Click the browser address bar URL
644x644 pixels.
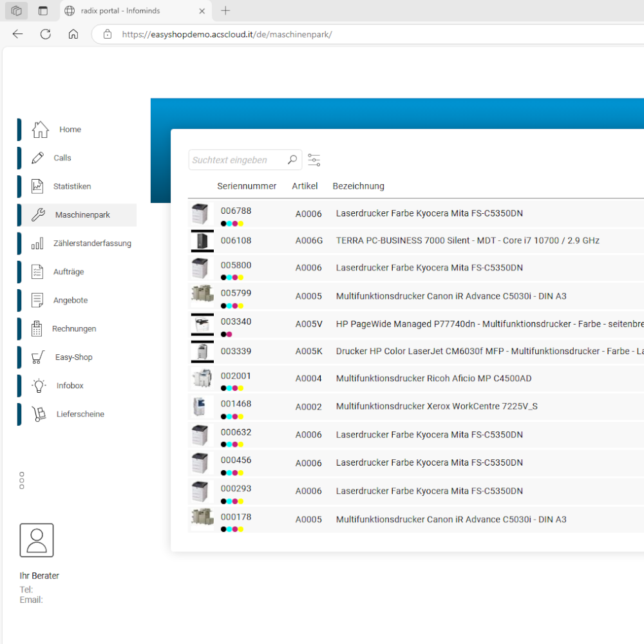227,35
